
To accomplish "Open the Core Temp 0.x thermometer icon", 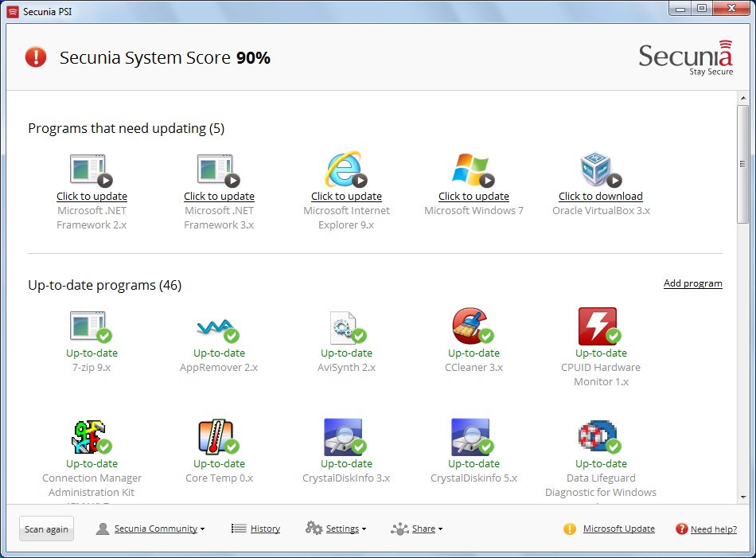I will click(218, 436).
